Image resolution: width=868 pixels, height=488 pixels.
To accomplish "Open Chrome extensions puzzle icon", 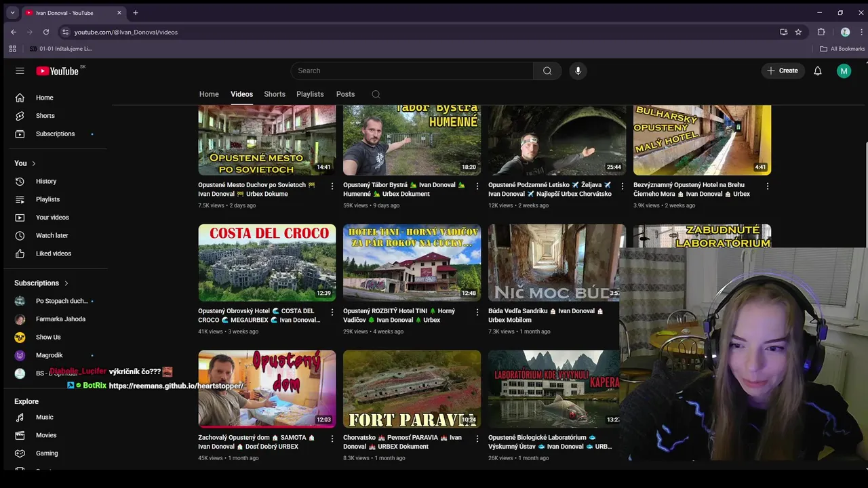I will (821, 32).
